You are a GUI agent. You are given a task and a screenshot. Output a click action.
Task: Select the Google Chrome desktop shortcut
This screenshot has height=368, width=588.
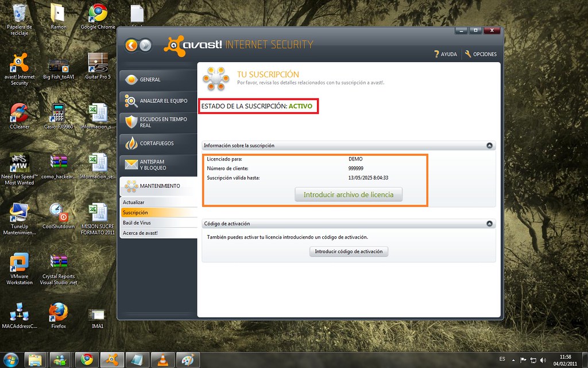(x=98, y=17)
